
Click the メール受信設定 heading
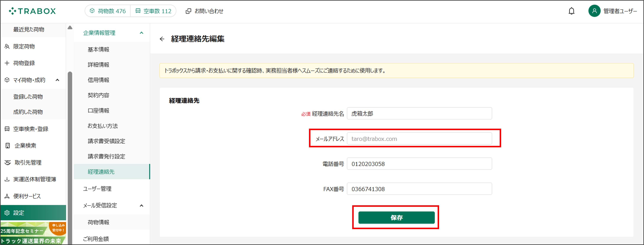[100, 206]
